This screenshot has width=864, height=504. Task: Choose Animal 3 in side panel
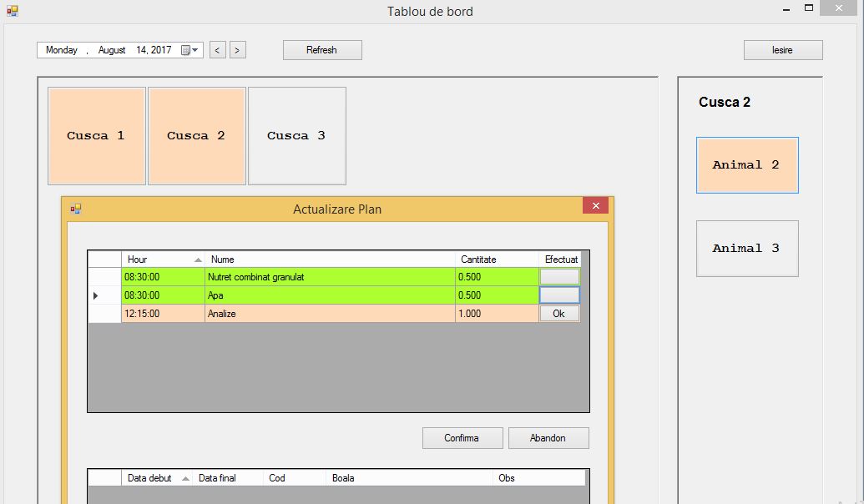(746, 249)
